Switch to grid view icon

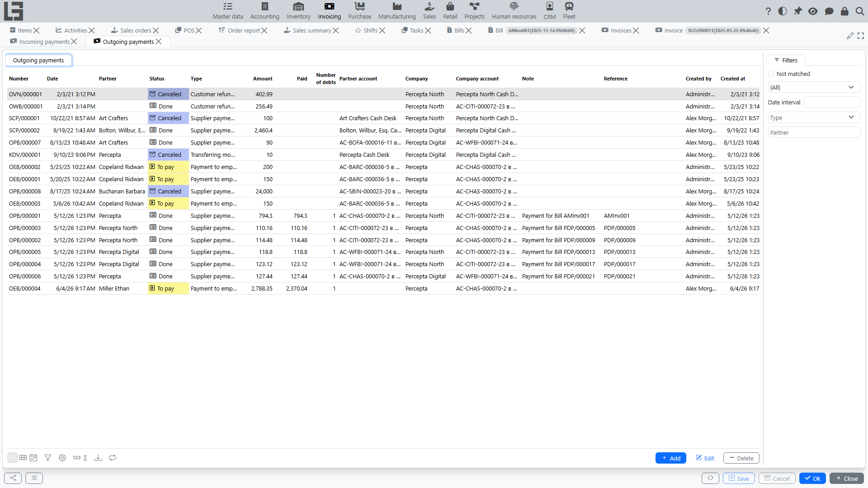coord(23,458)
